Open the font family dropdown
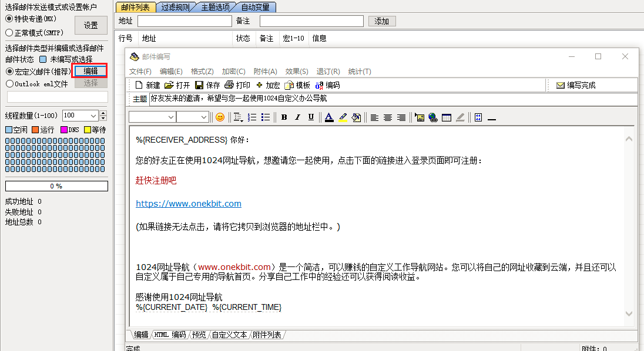The width and height of the screenshot is (644, 351). [172, 117]
